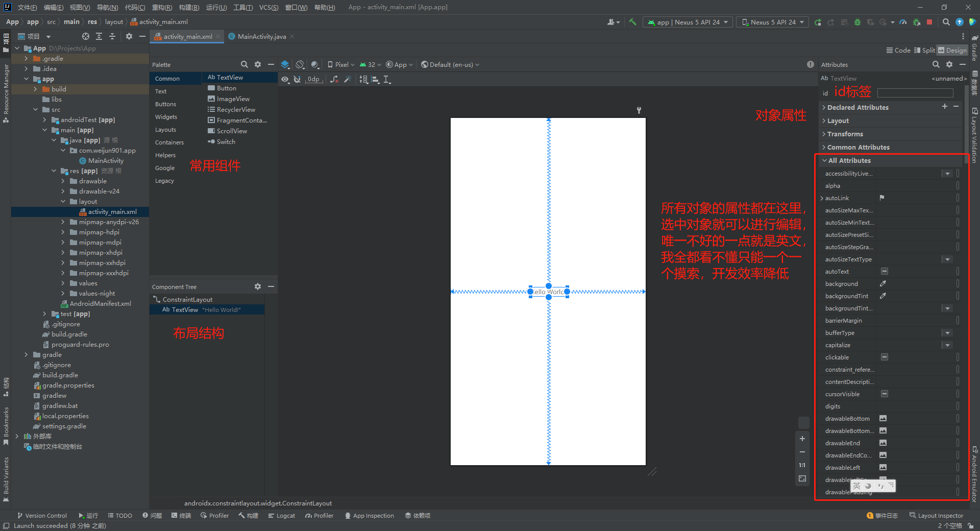The height and width of the screenshot is (531, 980).
Task: Open Layout Inspector from status bar
Action: (940, 516)
